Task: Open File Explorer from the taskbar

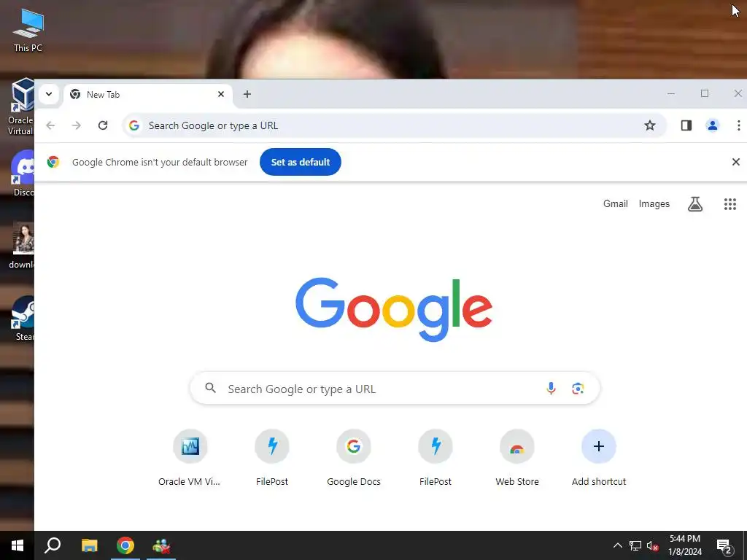Action: (89, 545)
